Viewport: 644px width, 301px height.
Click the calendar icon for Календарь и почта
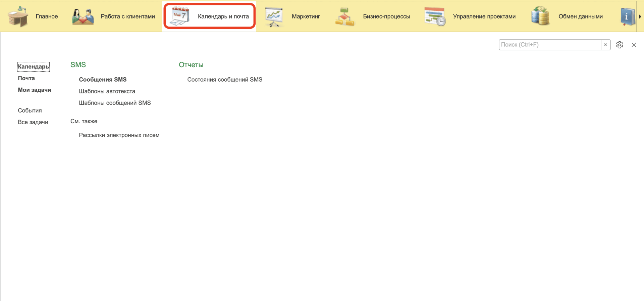pos(180,16)
